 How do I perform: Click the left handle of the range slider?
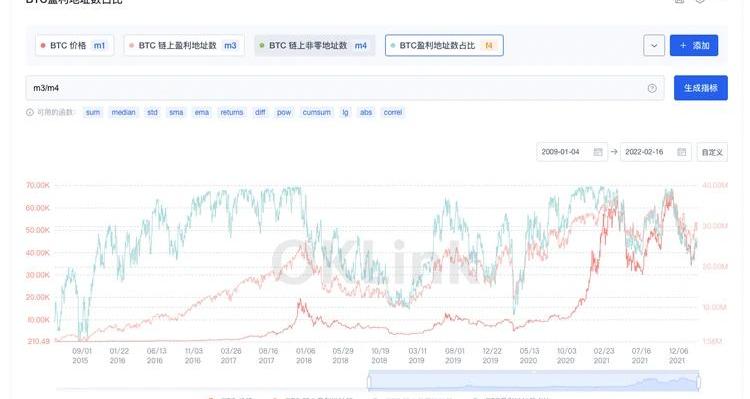click(x=369, y=382)
